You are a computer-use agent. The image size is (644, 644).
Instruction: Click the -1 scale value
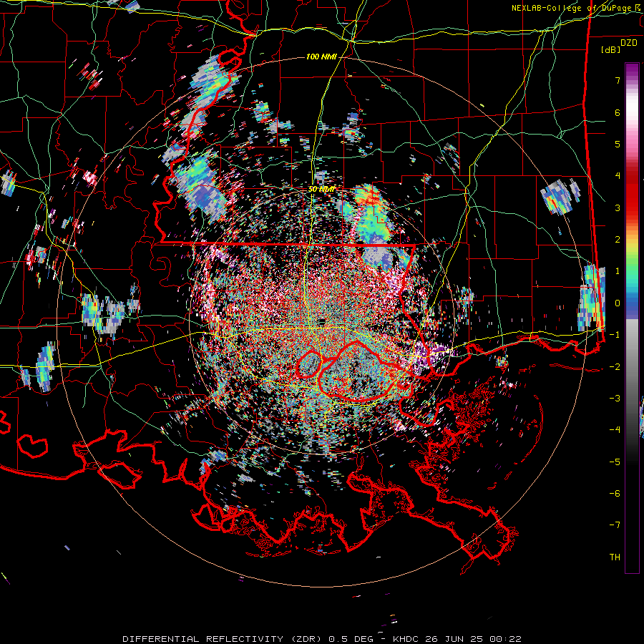615,335
